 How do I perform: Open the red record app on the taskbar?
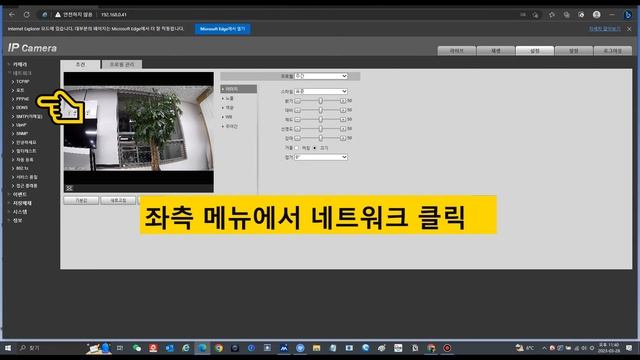tap(447, 348)
